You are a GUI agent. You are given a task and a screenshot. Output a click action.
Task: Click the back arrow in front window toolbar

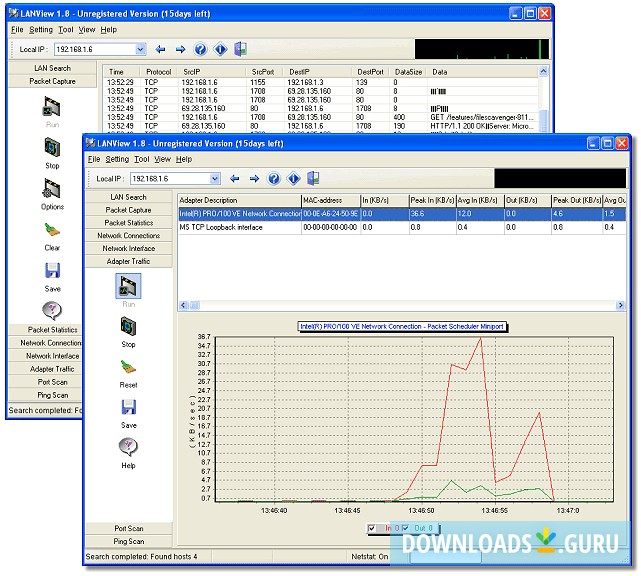(235, 179)
